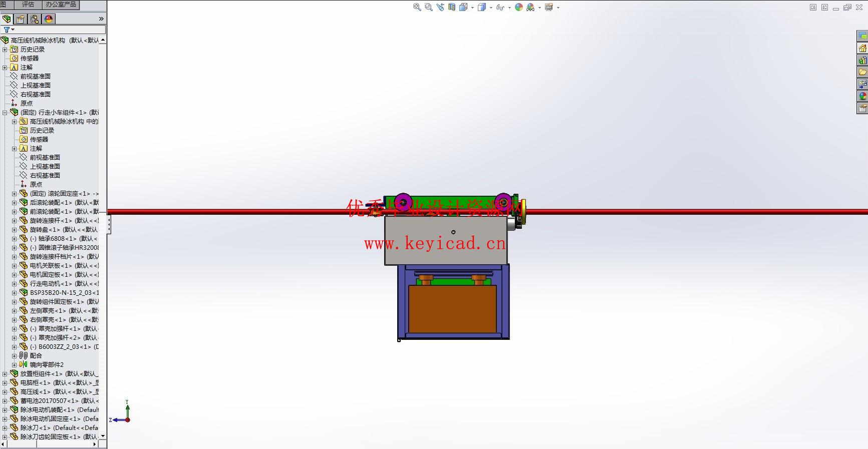Open the Display Style dropdown arrow
The image size is (868, 449).
491,8
